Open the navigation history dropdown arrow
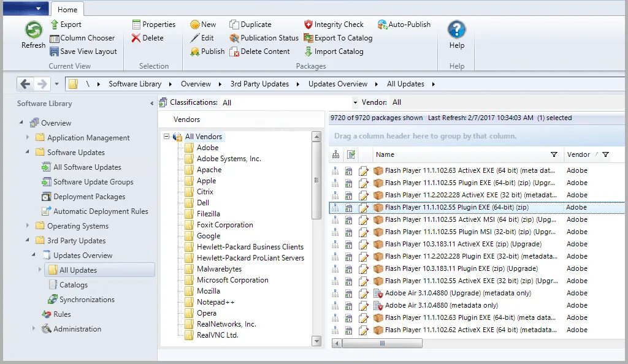The height and width of the screenshot is (364, 628). click(56, 84)
